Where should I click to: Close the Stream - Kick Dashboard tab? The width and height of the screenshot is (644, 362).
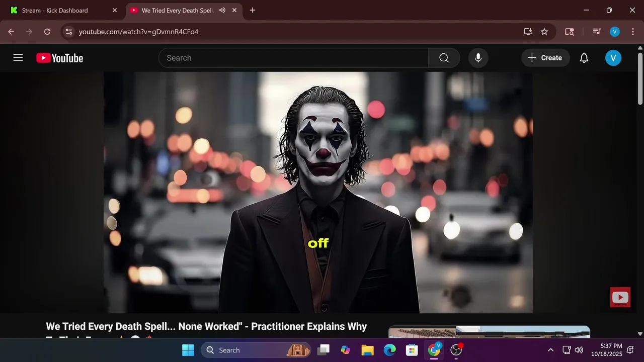pos(114,10)
